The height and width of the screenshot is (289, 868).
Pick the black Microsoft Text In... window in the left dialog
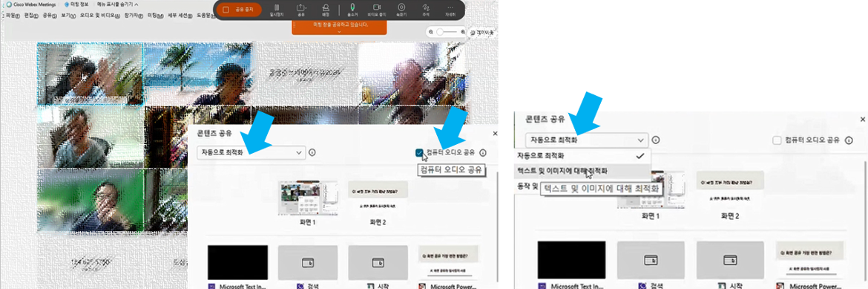(x=237, y=262)
